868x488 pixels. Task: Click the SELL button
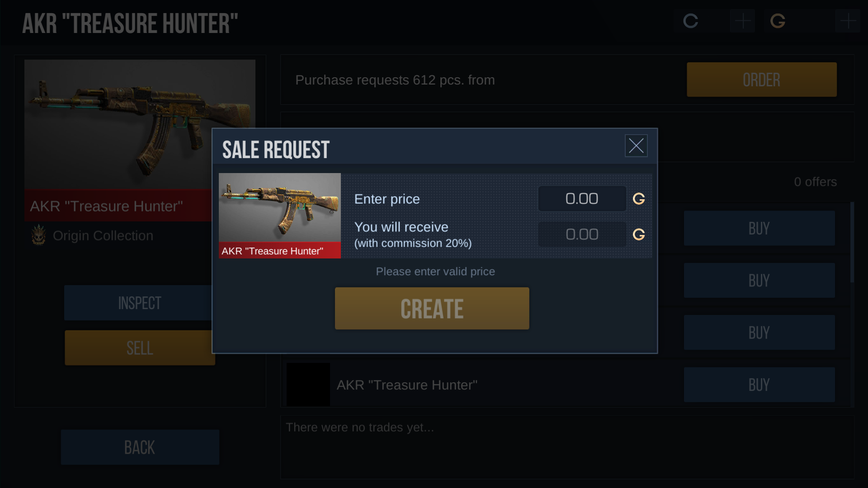coord(138,348)
